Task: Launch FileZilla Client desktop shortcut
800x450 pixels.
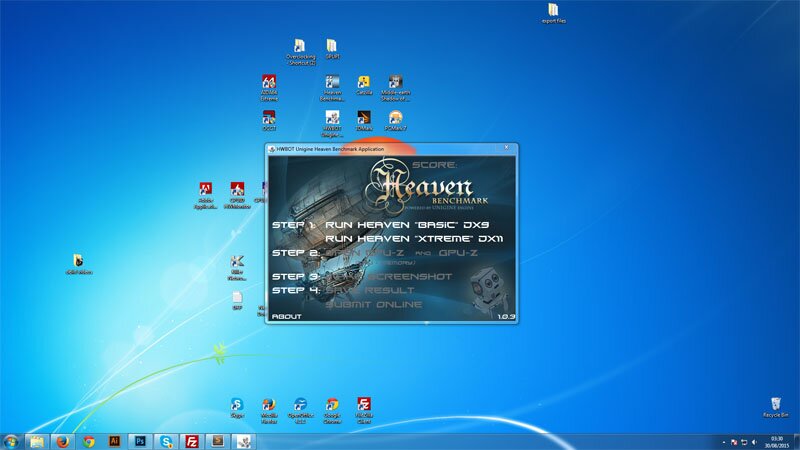Action: pos(364,410)
